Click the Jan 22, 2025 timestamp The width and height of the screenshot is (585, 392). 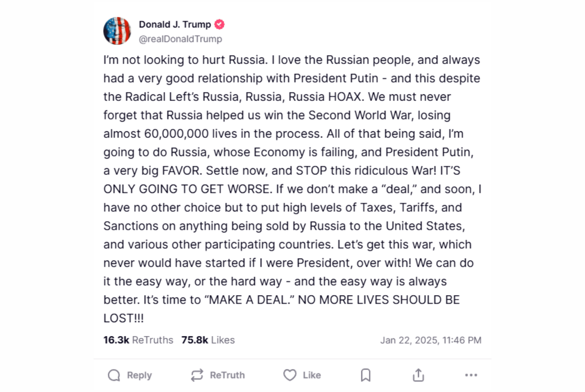(431, 340)
